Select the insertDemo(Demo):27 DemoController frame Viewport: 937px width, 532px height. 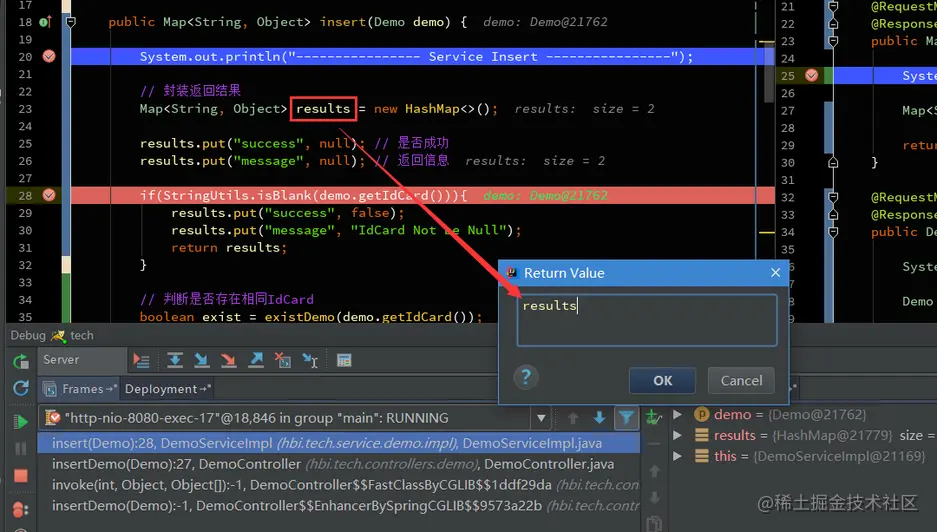[x=339, y=464]
